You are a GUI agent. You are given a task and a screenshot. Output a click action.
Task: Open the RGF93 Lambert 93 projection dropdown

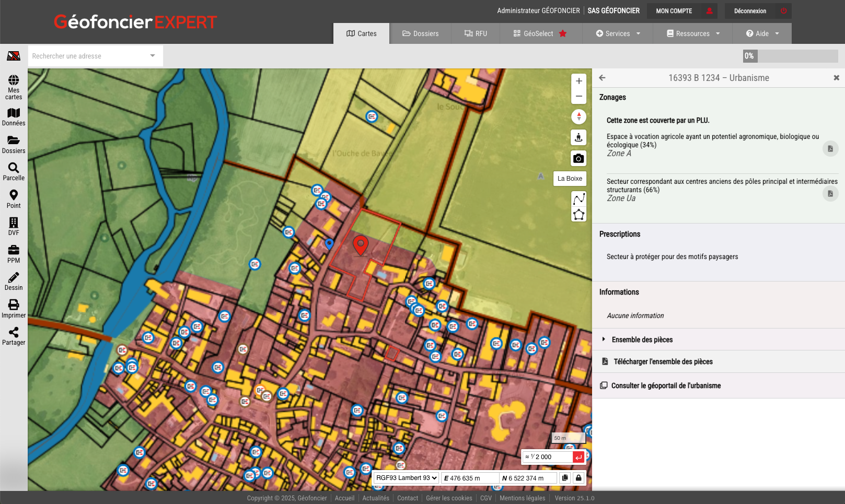[406, 478]
